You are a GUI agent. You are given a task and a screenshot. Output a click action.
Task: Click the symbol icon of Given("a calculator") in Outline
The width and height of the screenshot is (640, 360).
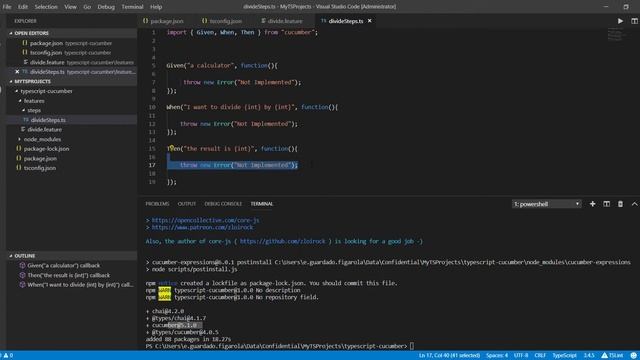pyautogui.click(x=22, y=265)
